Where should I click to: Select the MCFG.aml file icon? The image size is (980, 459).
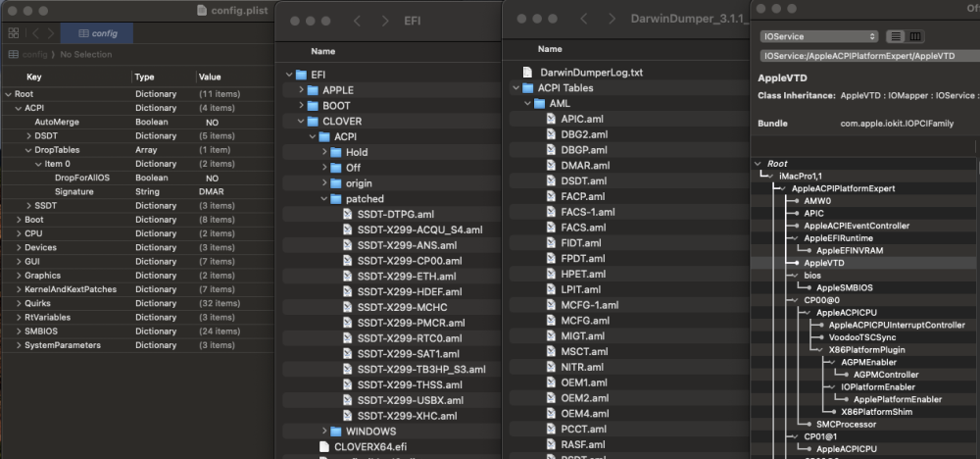(x=551, y=320)
